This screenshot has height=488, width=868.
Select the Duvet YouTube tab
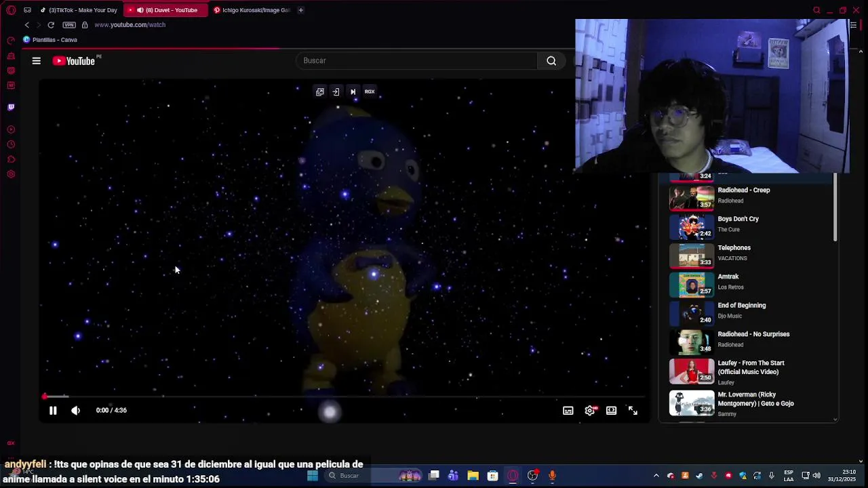[165, 10]
